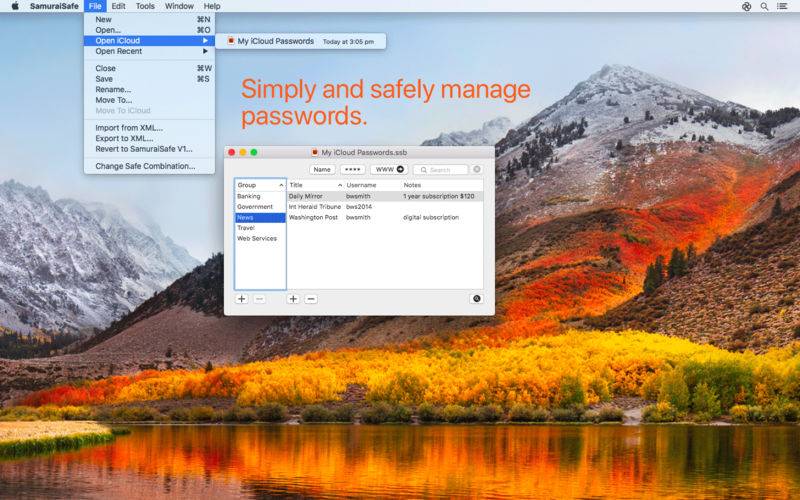Select the Travel group
The width and height of the screenshot is (800, 500).
click(x=260, y=228)
